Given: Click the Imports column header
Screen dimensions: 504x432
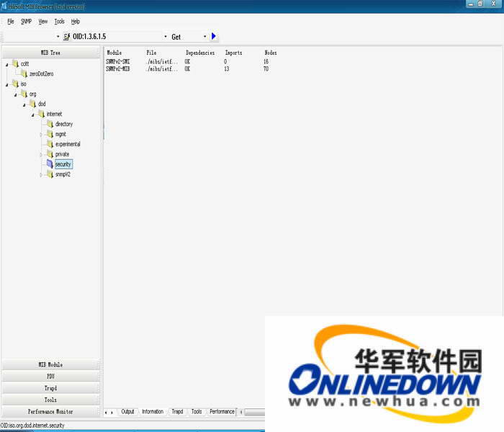Looking at the screenshot, I should pyautogui.click(x=234, y=53).
